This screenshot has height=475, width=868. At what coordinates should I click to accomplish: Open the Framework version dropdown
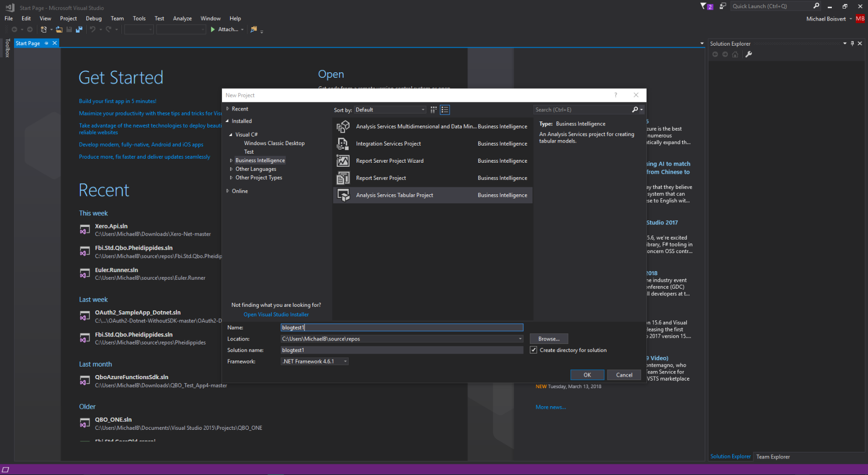click(x=314, y=362)
